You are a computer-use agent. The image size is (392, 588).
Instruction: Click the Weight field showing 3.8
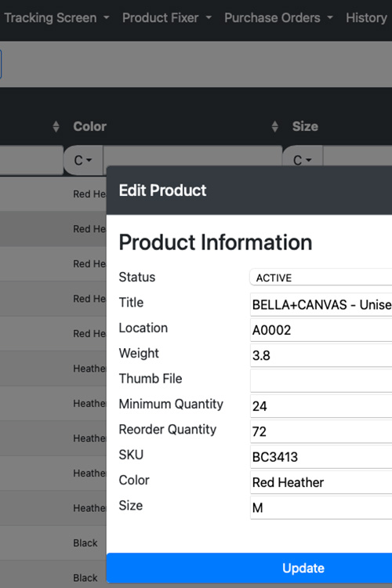coord(321,355)
